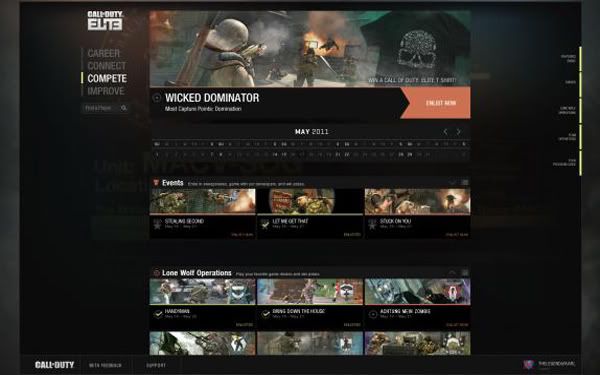
Task: Open the Career section
Action: (x=104, y=53)
